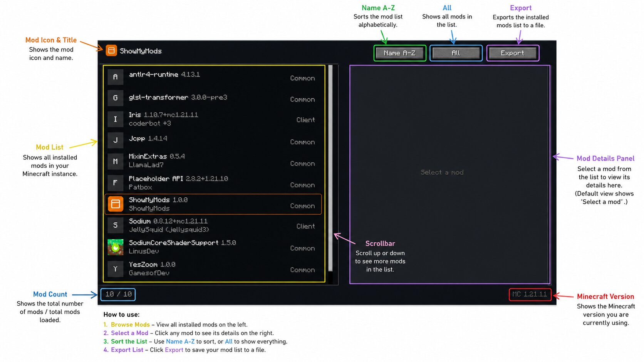Image resolution: width=644 pixels, height=362 pixels.
Task: Select SodiumCoreShaderSupport 1.5.0 entry
Action: tap(213, 247)
